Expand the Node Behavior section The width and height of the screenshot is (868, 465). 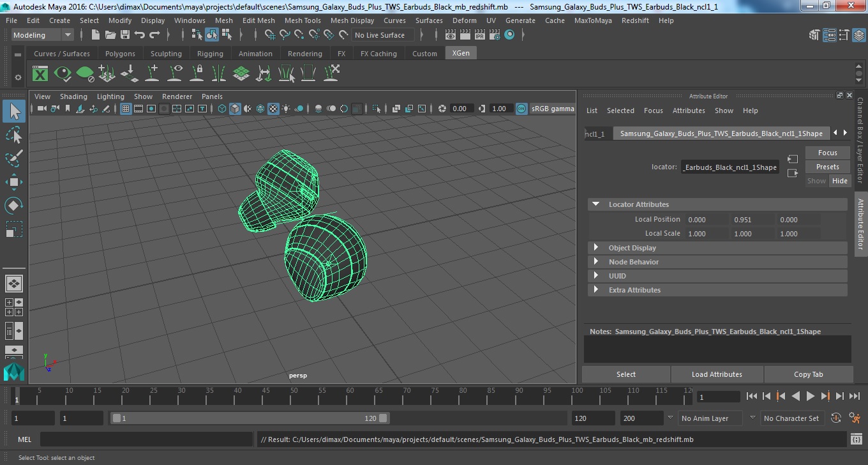pos(717,262)
